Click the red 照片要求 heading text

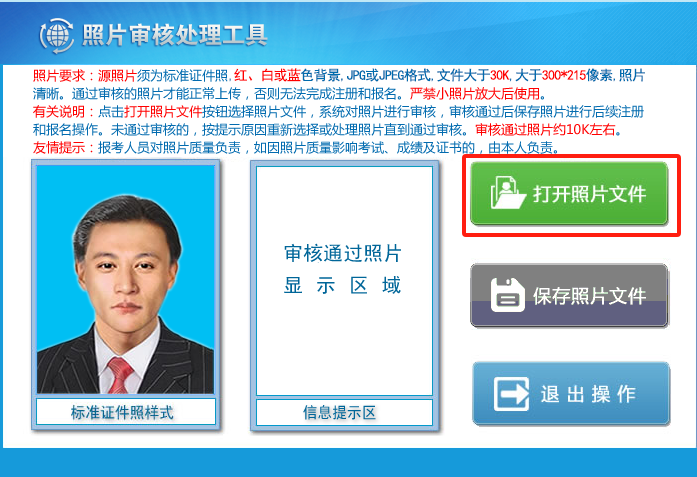59,76
